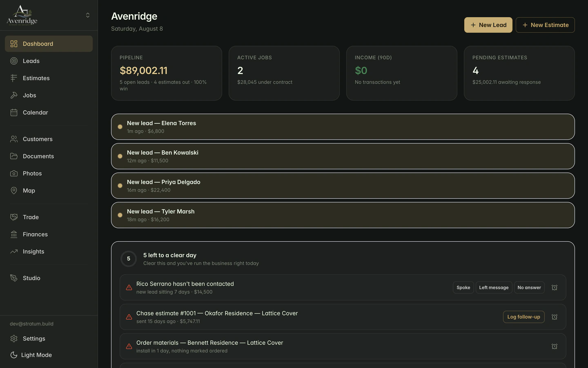Click the New Lead button
588x368 pixels.
tap(488, 25)
